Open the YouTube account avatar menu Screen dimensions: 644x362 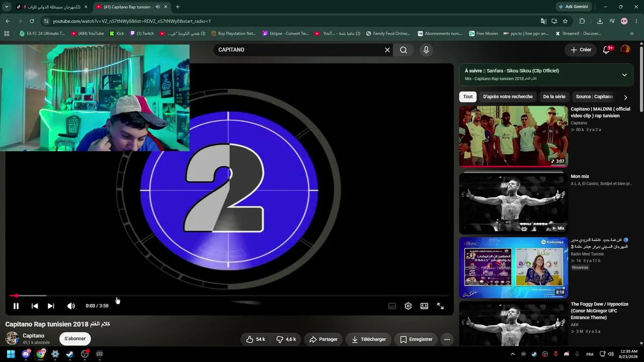point(625,49)
